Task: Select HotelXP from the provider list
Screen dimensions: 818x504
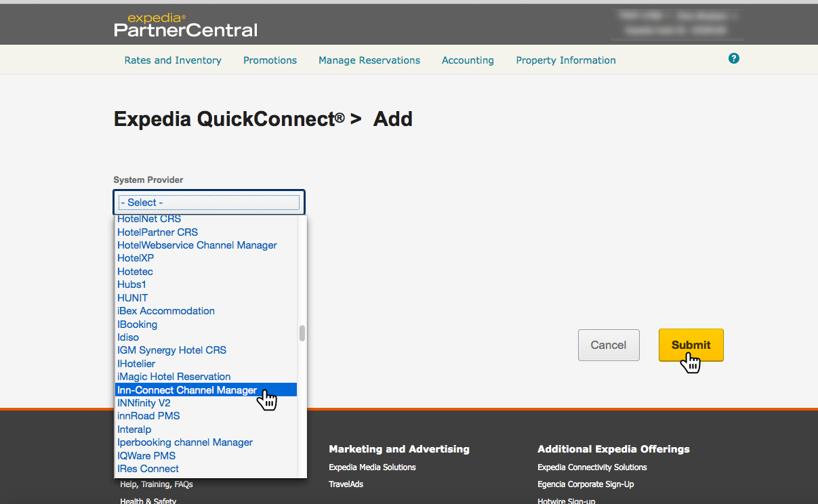Action: (136, 258)
